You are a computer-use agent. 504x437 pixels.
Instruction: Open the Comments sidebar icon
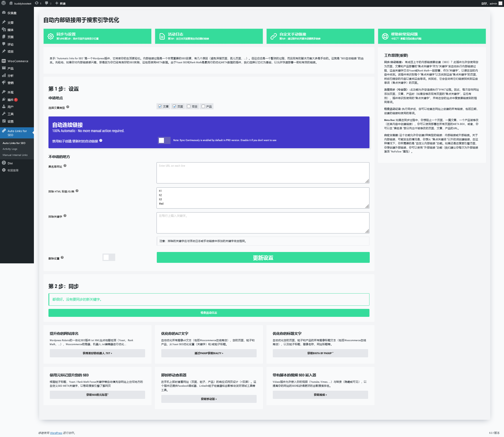4,44
